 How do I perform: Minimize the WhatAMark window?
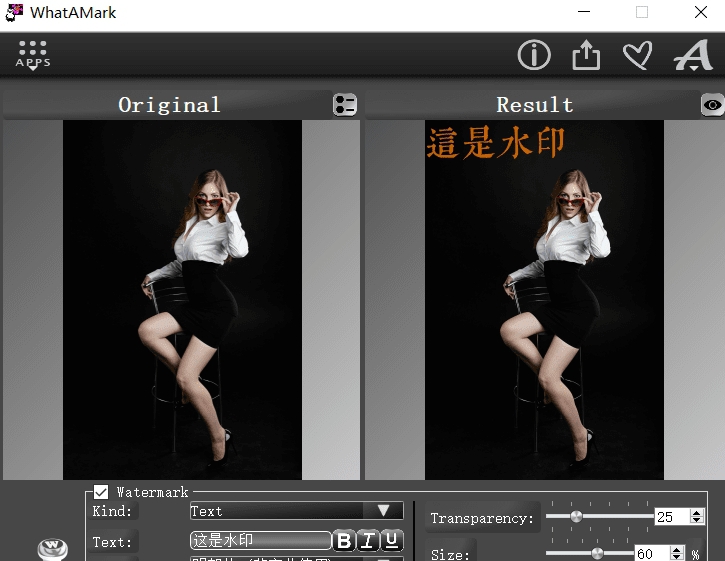tap(584, 12)
